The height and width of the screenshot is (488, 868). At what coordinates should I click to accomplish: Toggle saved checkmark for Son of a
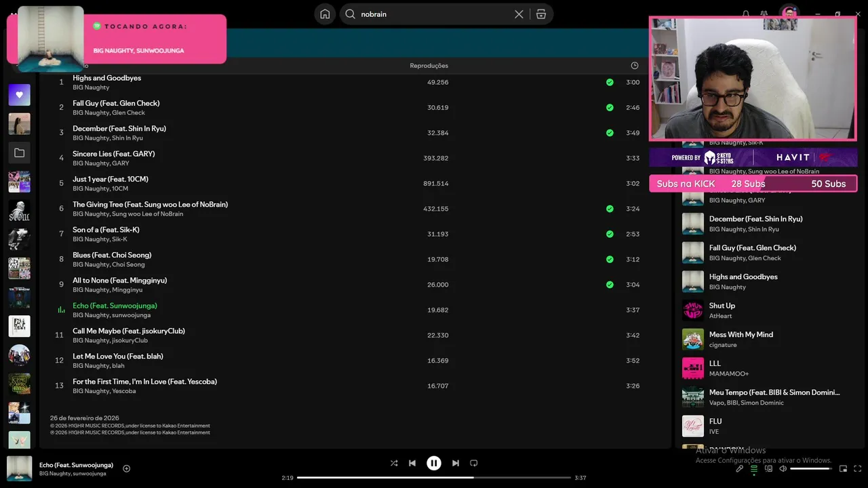pos(610,234)
